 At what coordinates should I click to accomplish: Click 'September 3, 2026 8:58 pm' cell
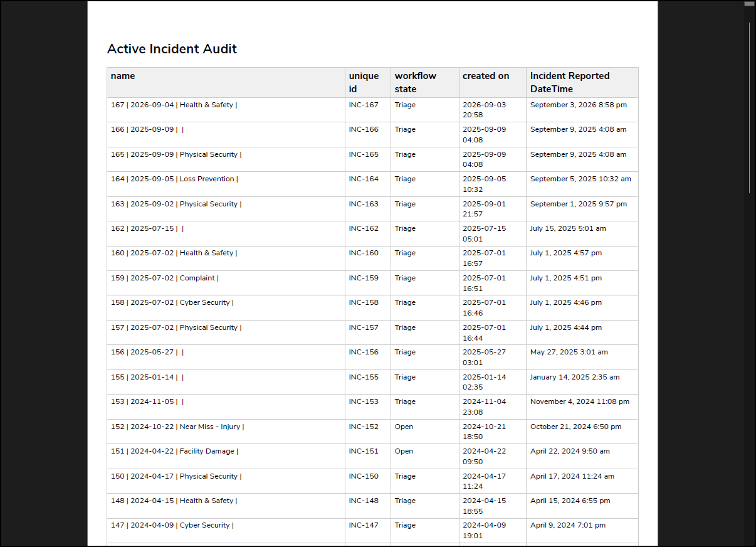click(582, 110)
